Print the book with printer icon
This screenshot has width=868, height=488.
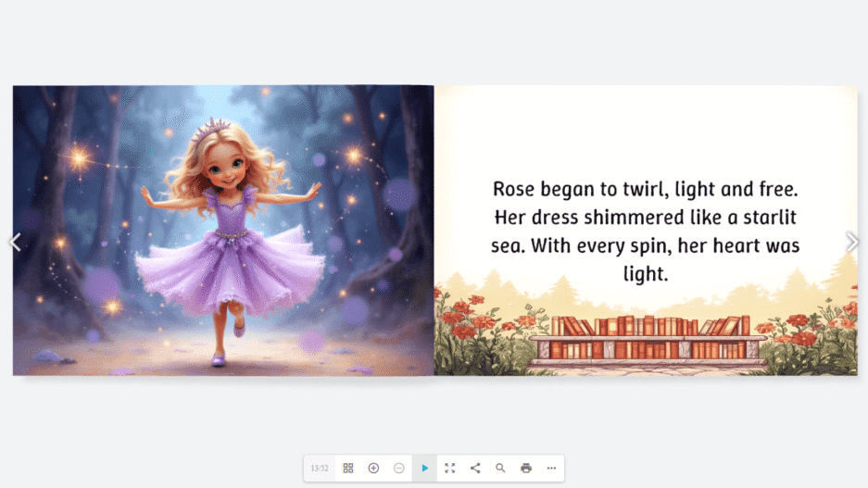526,468
